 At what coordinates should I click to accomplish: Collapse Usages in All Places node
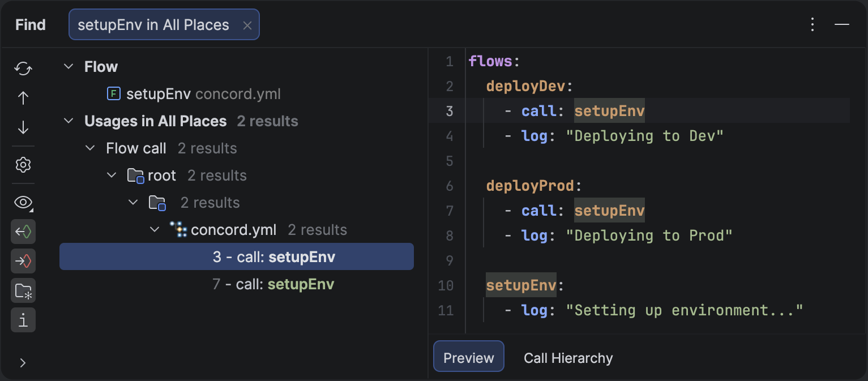[69, 121]
